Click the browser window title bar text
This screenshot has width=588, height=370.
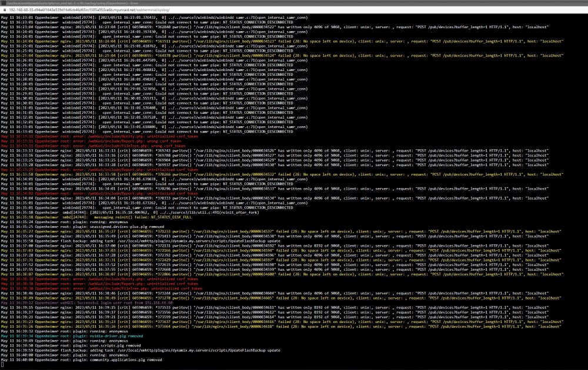[72, 3]
